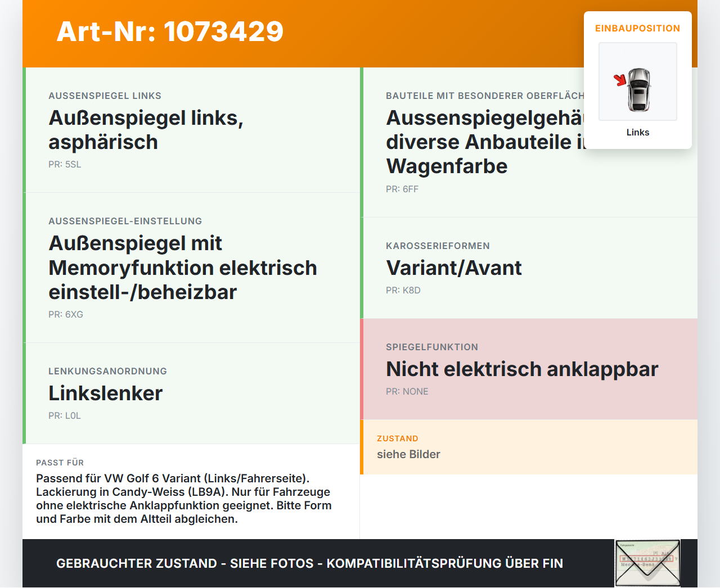Screen dimensions: 720x588
Task: Select 'Außenspiegel links, asphärisch' title
Action: pos(146,130)
